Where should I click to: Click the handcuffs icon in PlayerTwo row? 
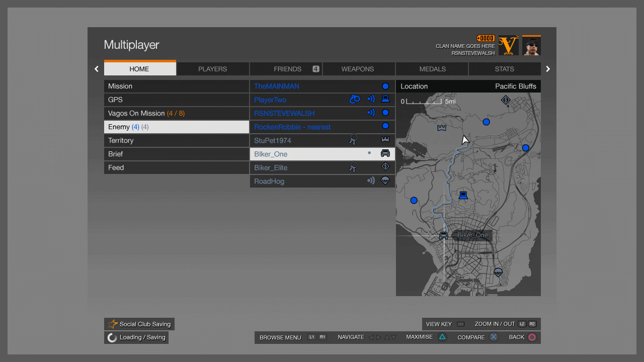coord(355,100)
